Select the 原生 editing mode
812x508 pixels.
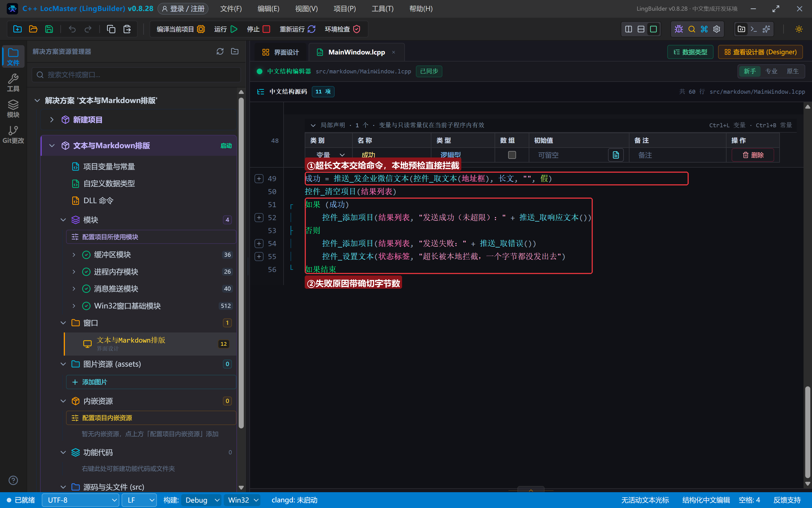coord(793,71)
